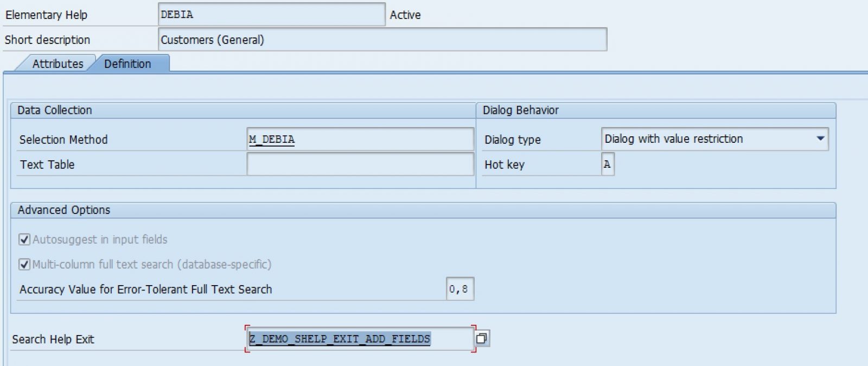868x366 pixels.
Task: Click the Selection Method label
Action: [63, 140]
